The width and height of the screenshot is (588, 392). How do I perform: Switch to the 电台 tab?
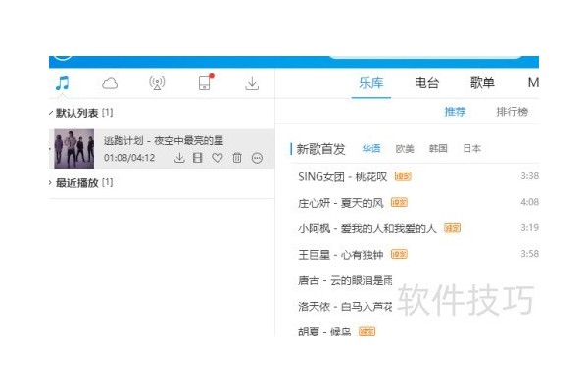(x=426, y=83)
